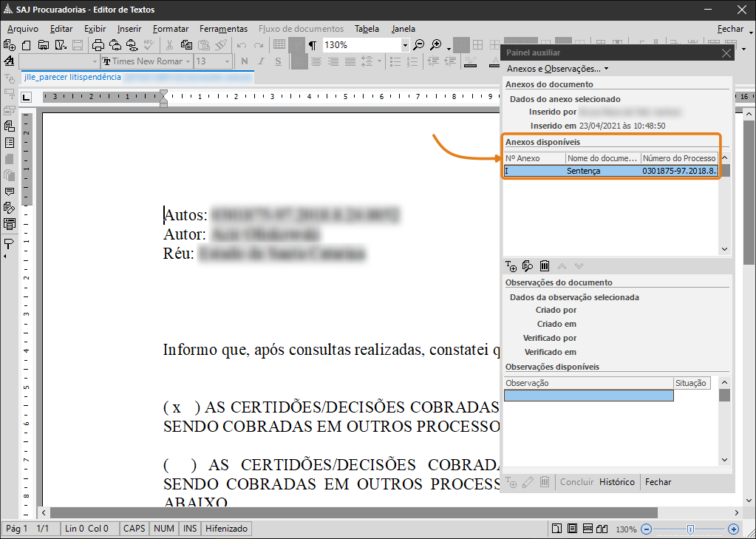
Task: Click the view attachment magnifier icon
Action: coord(528,266)
